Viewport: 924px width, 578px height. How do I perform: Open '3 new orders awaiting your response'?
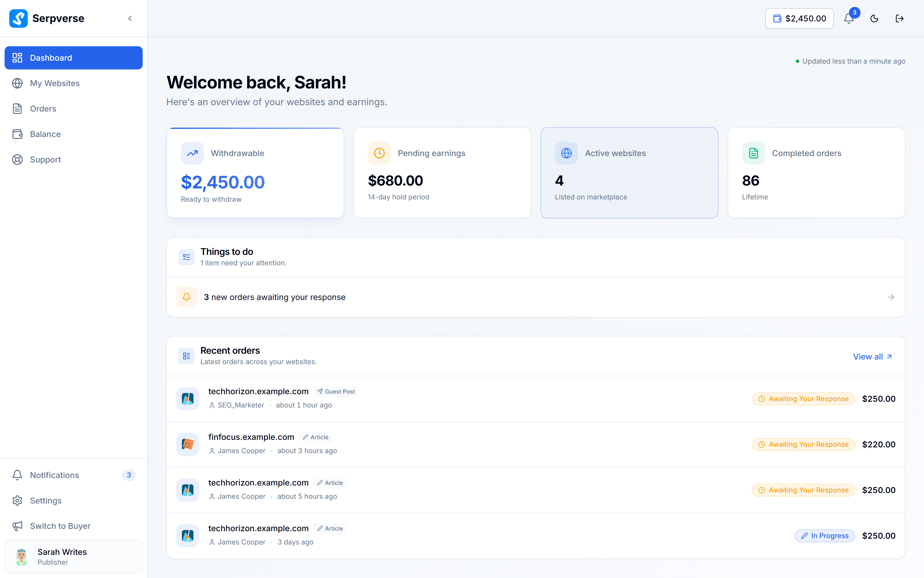coord(536,297)
